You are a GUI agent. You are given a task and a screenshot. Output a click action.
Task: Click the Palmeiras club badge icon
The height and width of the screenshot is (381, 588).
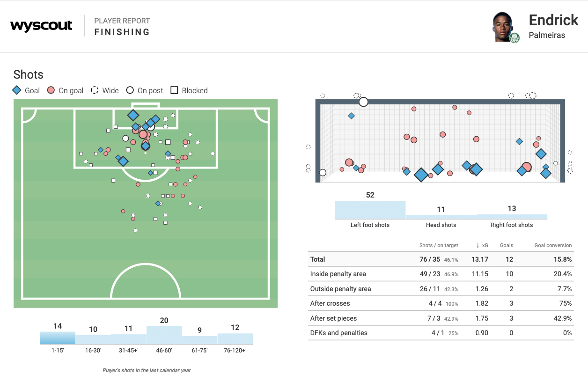(514, 37)
